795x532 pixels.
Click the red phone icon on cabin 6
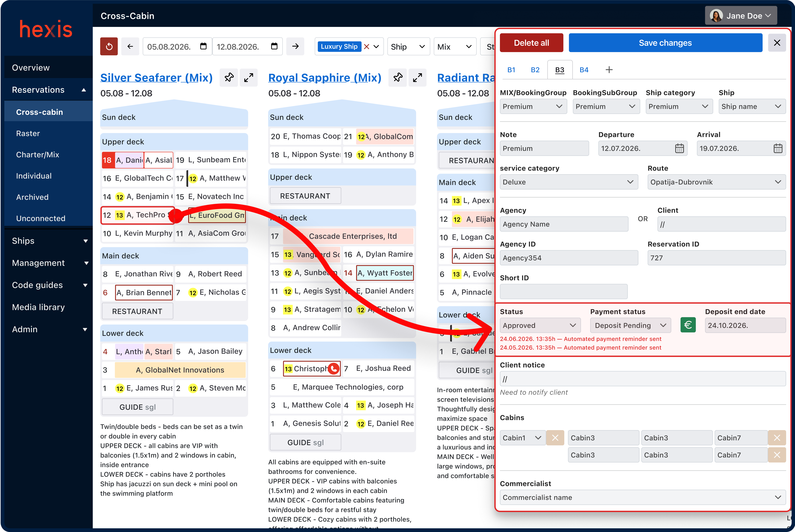(334, 369)
